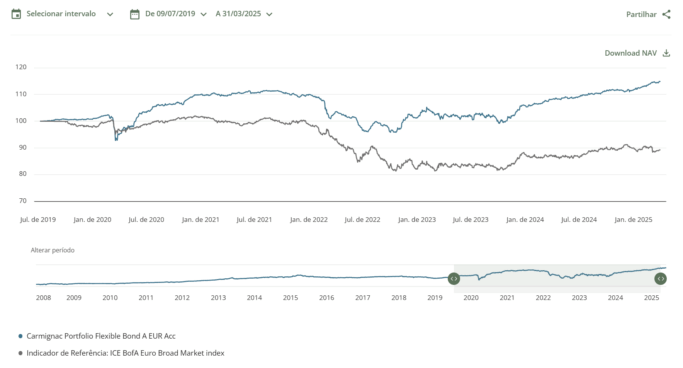683x368 pixels.
Task: Click the right range slider handle near 2025
Action: tap(660, 279)
